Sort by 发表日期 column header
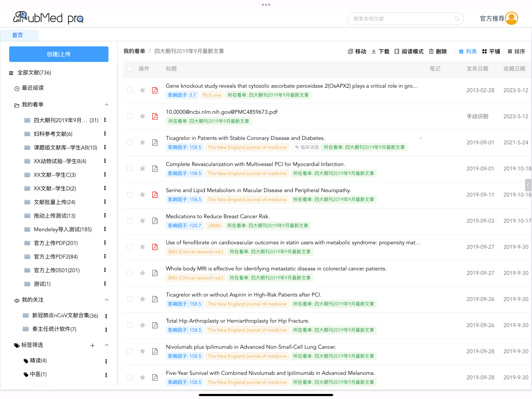Image resolution: width=532 pixels, height=399 pixels. [477, 69]
